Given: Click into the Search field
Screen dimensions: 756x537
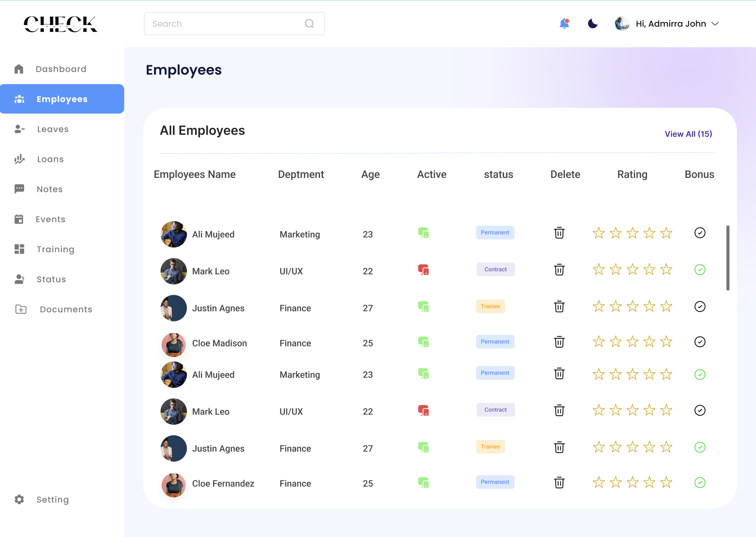Looking at the screenshot, I should pyautogui.click(x=234, y=23).
